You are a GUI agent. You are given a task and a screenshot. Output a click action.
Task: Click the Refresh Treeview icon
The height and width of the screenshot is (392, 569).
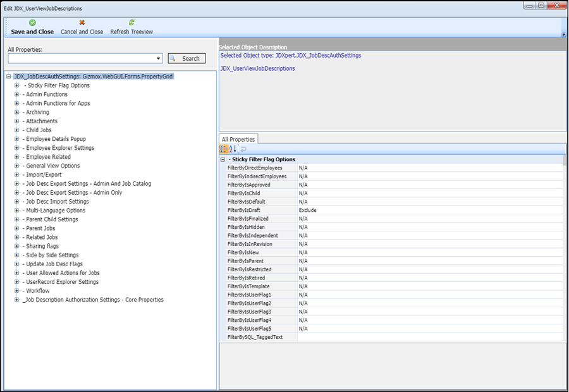(x=132, y=23)
